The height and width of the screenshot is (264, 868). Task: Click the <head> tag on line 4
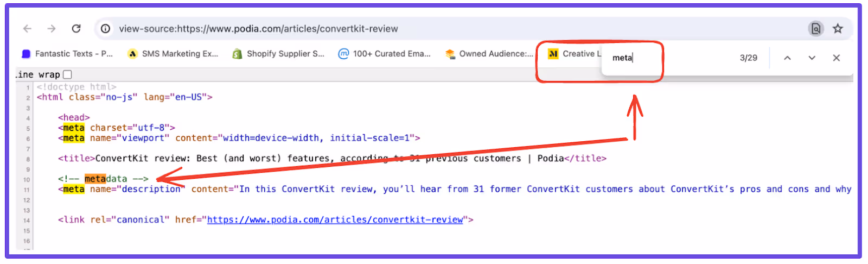pyautogui.click(x=74, y=117)
